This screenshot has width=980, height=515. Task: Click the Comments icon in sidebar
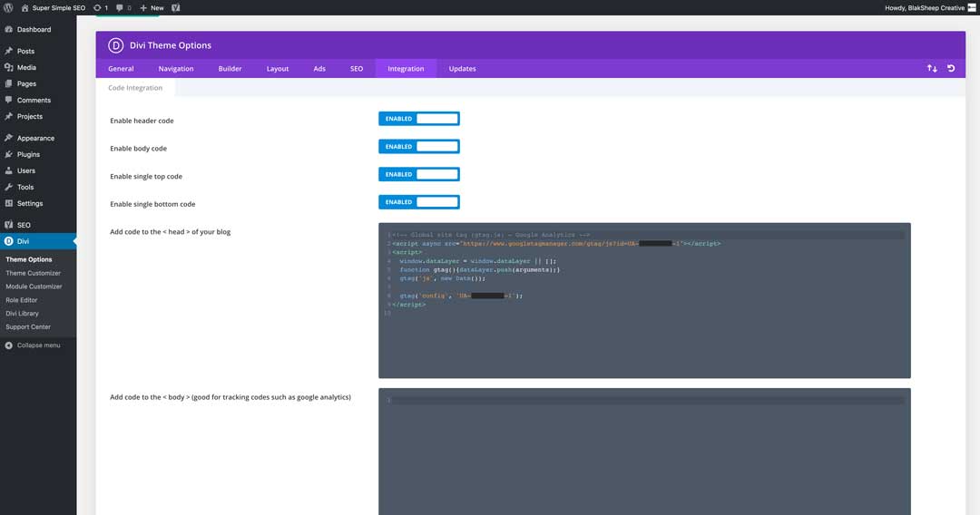pyautogui.click(x=9, y=100)
